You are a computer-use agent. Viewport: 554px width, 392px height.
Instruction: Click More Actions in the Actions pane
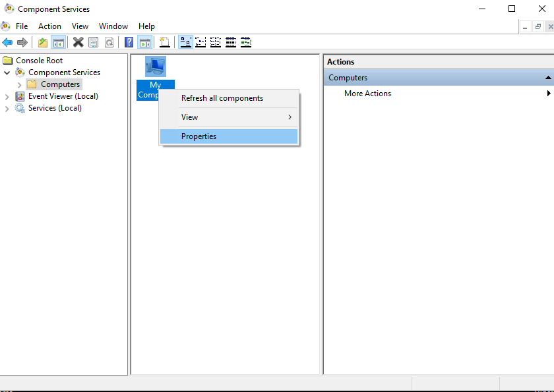coord(367,94)
